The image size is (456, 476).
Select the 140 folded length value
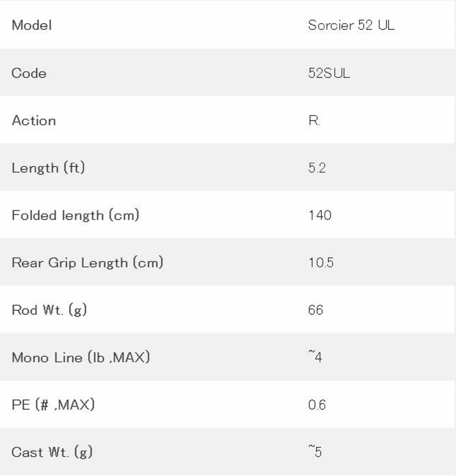(x=320, y=215)
